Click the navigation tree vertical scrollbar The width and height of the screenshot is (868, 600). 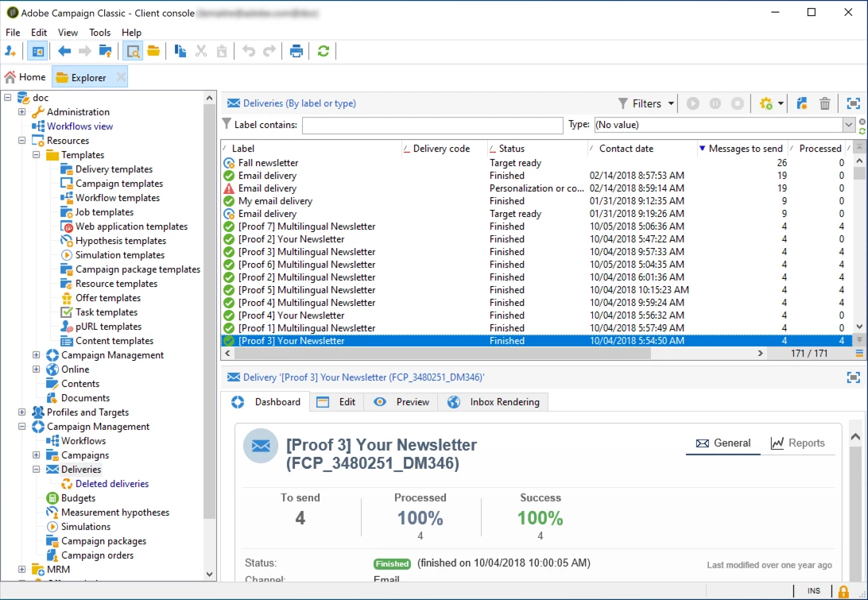click(209, 310)
